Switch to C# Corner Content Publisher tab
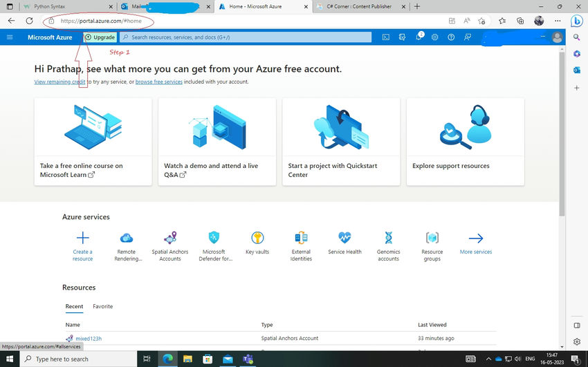Screen dimensions: 588x367 [x=359, y=6]
